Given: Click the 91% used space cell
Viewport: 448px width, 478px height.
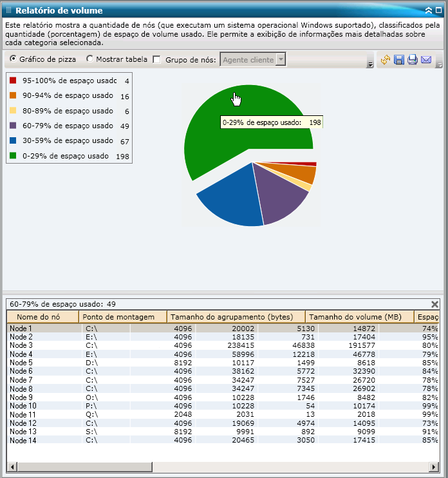Looking at the screenshot, I should (x=430, y=432).
